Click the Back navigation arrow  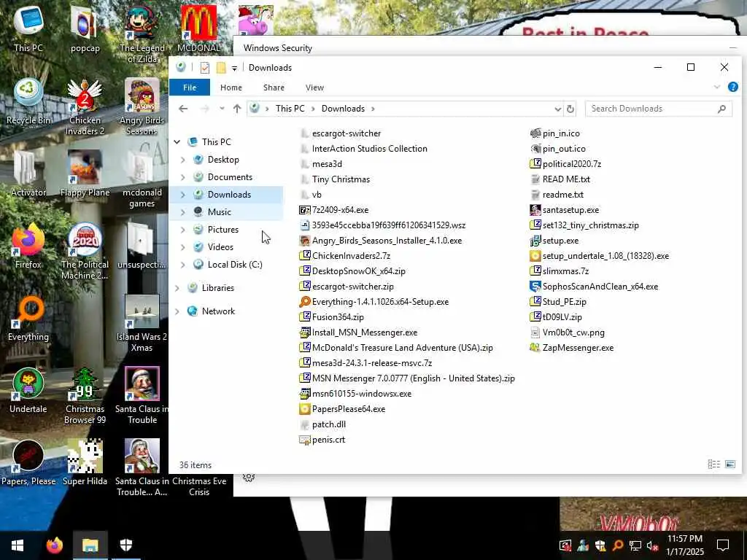pyautogui.click(x=183, y=109)
